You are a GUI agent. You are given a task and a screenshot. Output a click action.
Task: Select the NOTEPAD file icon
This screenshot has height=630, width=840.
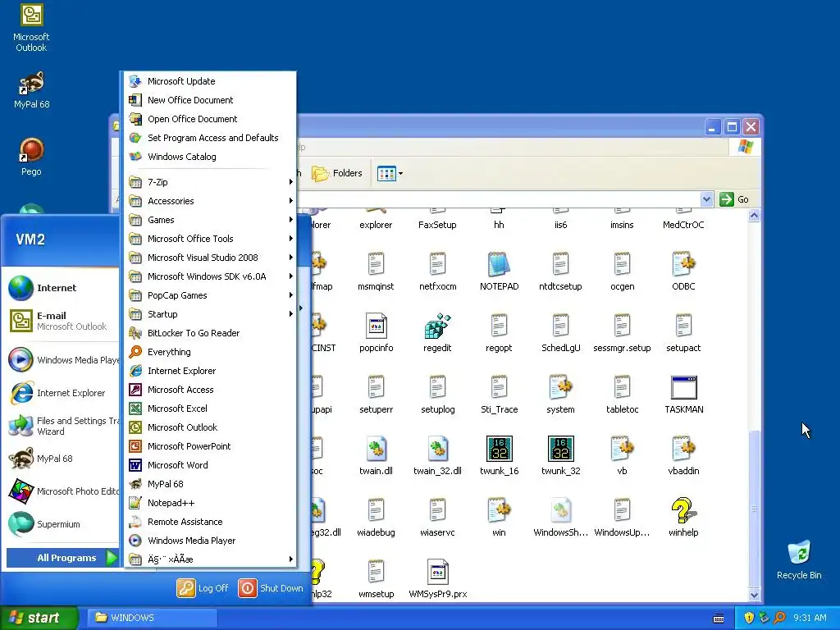pos(499,271)
